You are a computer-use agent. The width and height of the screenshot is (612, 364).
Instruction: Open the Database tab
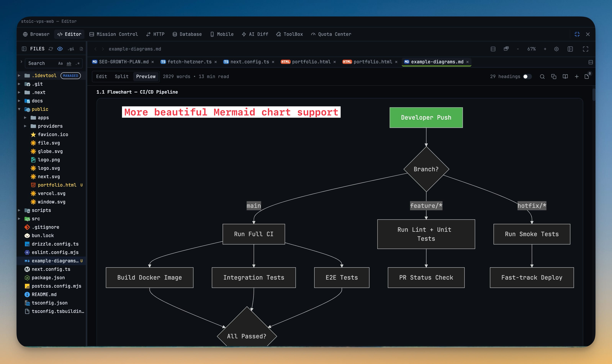coord(187,34)
